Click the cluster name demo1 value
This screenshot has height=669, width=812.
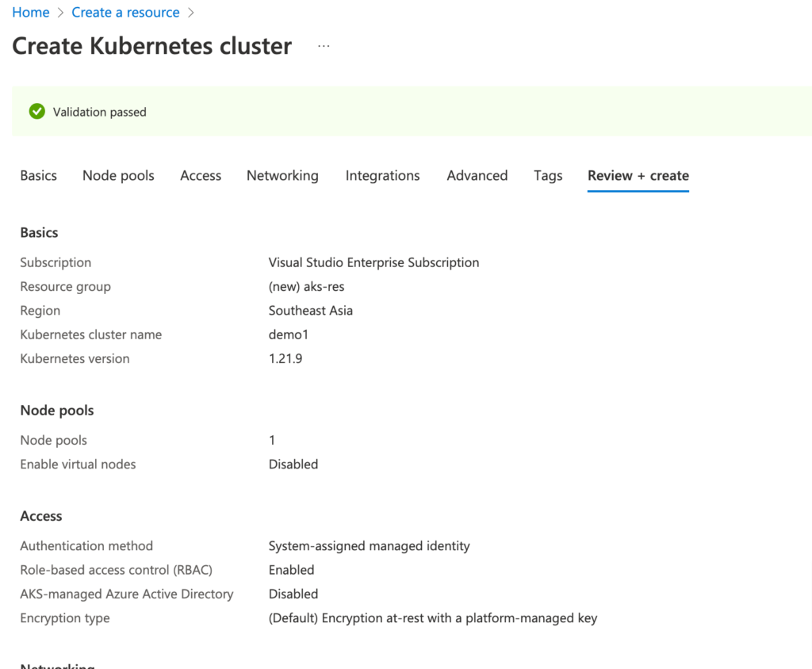coord(287,334)
